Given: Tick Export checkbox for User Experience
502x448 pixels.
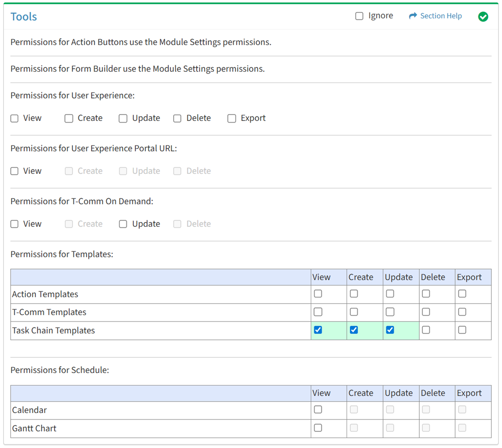Looking at the screenshot, I should tap(232, 119).
